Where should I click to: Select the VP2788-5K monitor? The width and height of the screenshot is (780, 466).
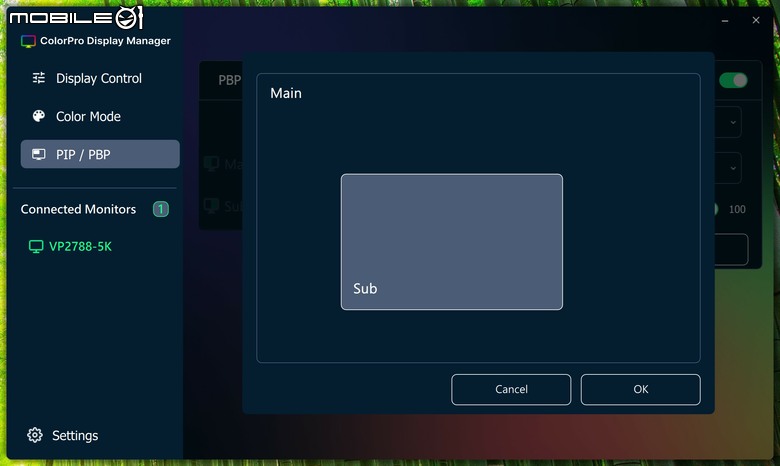[x=80, y=247]
